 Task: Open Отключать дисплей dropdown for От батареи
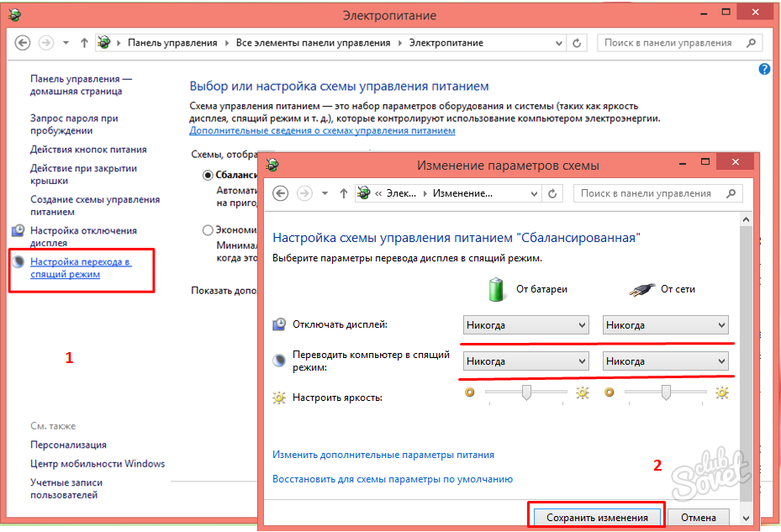(525, 325)
